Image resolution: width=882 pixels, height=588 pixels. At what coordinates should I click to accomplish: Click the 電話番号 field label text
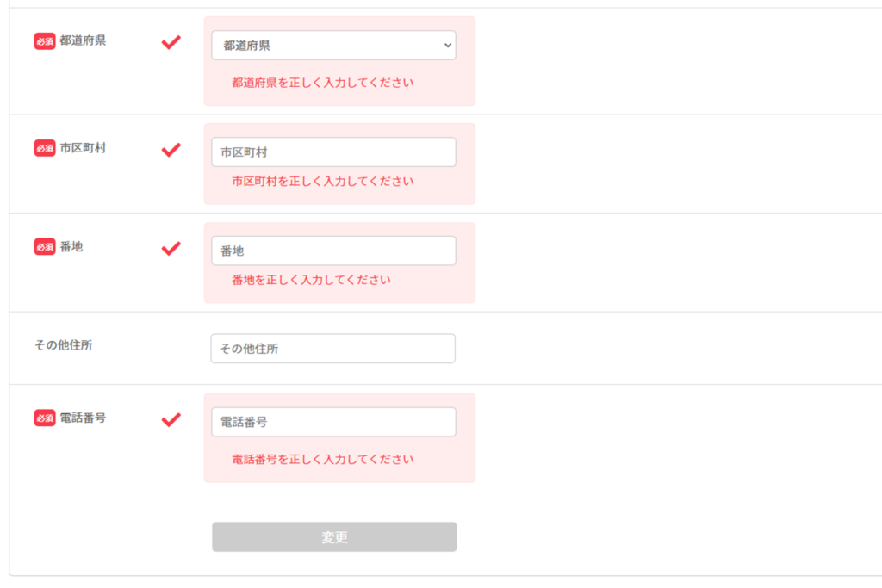83,418
